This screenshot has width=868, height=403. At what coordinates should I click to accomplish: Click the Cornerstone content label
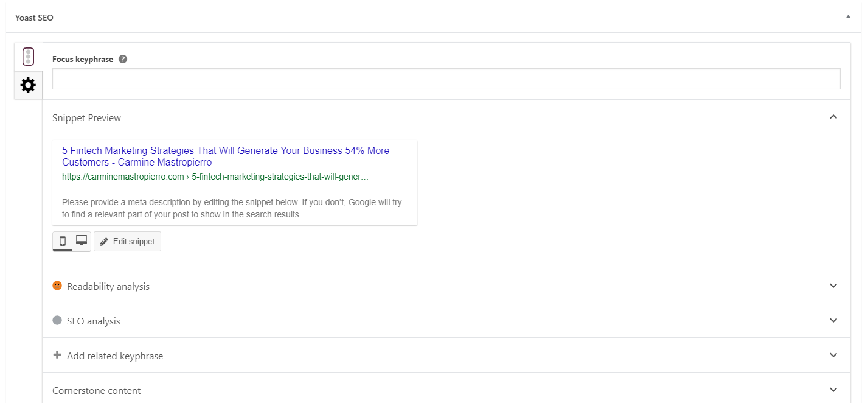(97, 390)
